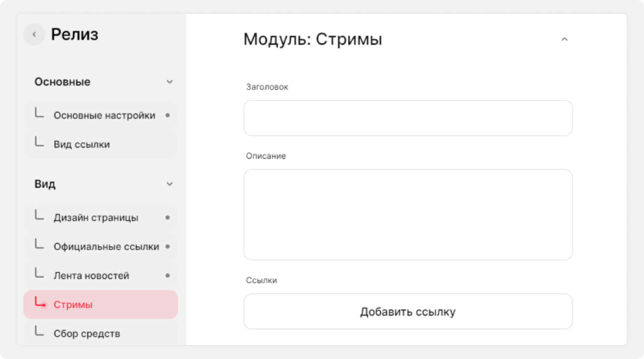The height and width of the screenshot is (359, 644).
Task: Go to Официальные ссылки
Action: tap(106, 246)
